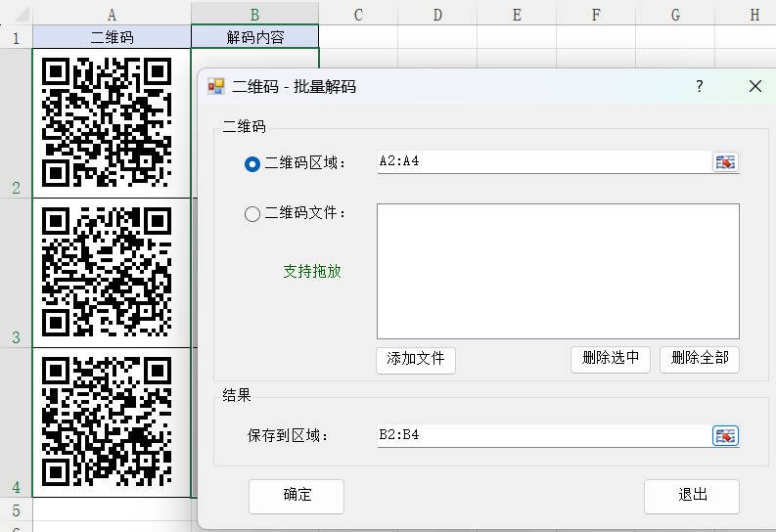The width and height of the screenshot is (776, 532).
Task: Click the 添加文件 button
Action: [416, 359]
